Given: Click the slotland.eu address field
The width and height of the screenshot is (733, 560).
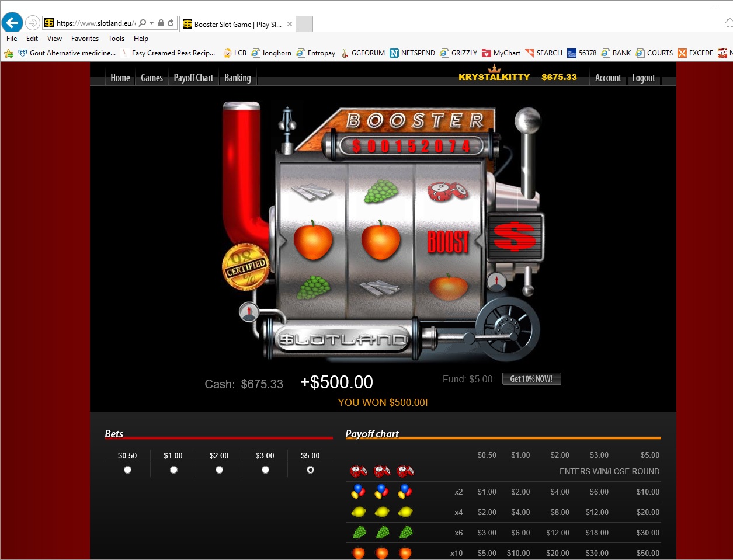Looking at the screenshot, I should [95, 23].
